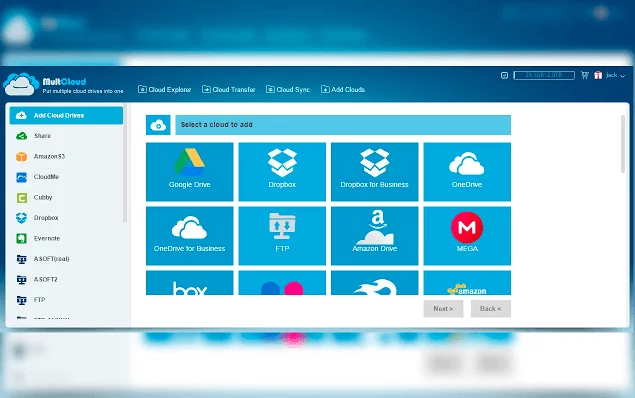635x398 pixels.
Task: Click the traffic usage progress bar
Action: coord(544,75)
